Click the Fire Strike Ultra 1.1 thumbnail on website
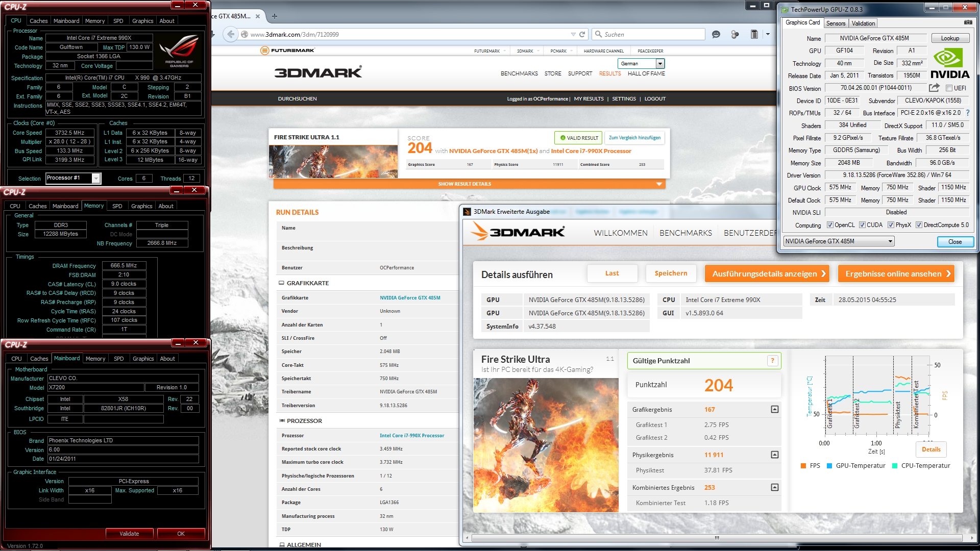Image resolution: width=980 pixels, height=551 pixels. pos(333,162)
